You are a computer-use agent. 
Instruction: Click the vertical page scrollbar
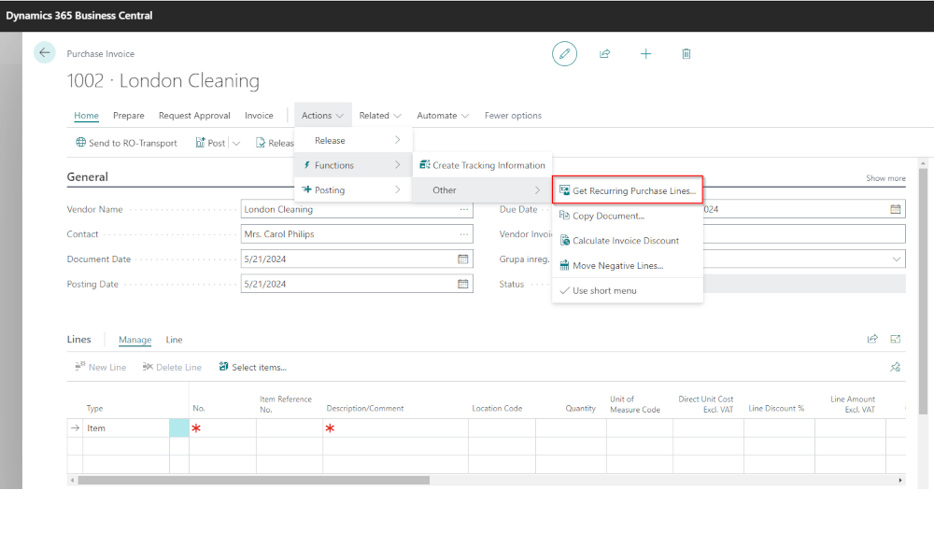click(x=923, y=291)
